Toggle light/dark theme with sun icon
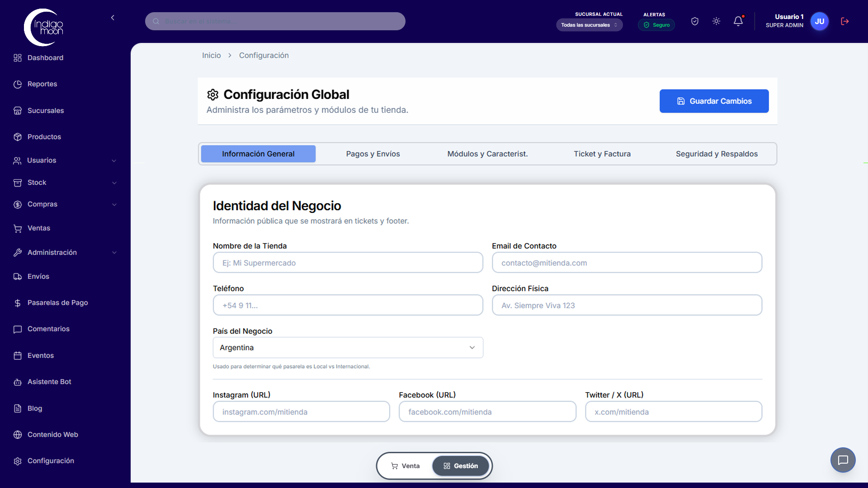The width and height of the screenshot is (868, 488). click(x=716, y=21)
